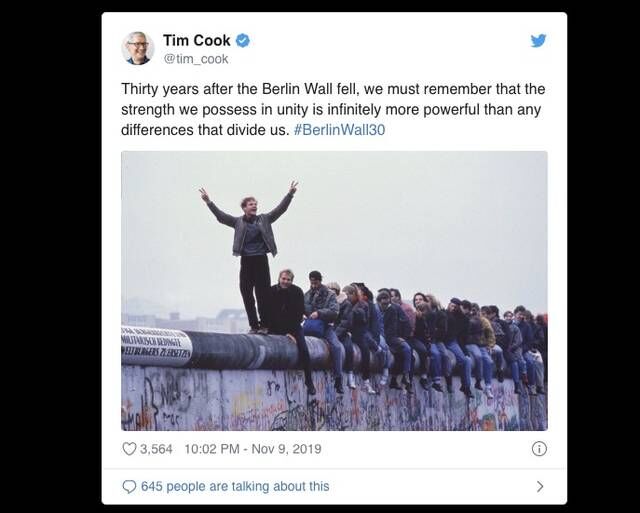Open the @tim_cook handle link

[196, 59]
